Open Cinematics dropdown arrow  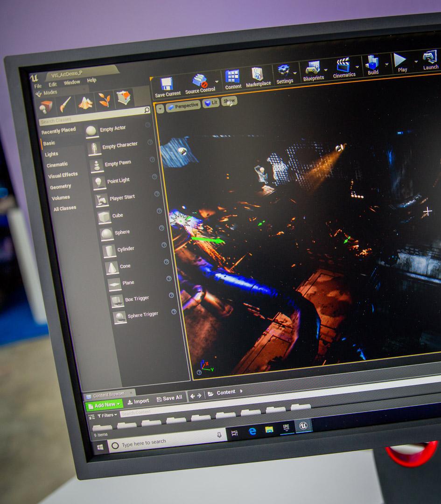[x=357, y=67]
